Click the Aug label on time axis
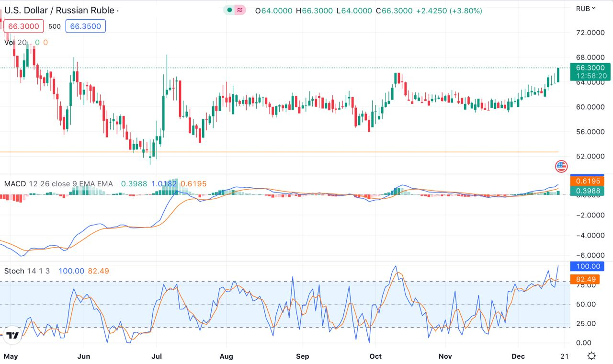The image size is (613, 364). 226,356
